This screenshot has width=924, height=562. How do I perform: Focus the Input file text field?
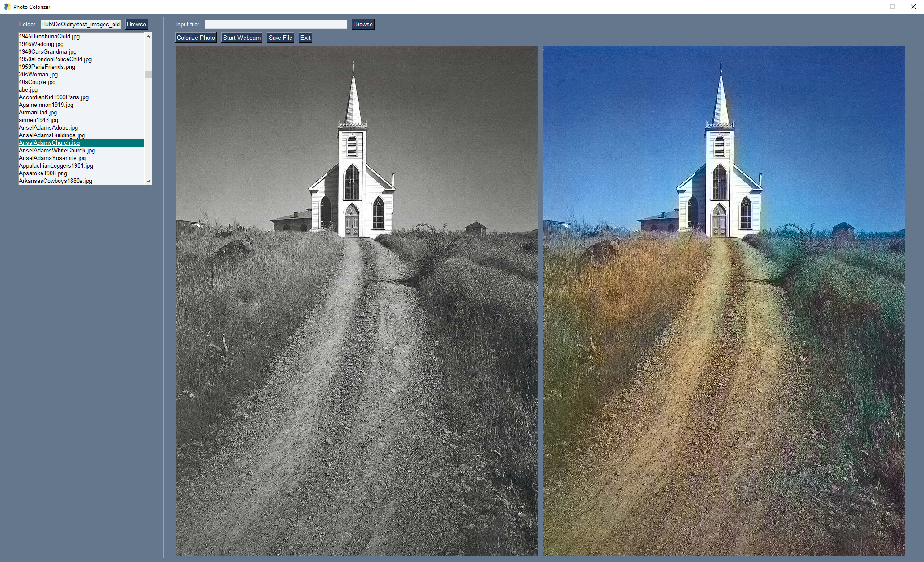pyautogui.click(x=276, y=25)
